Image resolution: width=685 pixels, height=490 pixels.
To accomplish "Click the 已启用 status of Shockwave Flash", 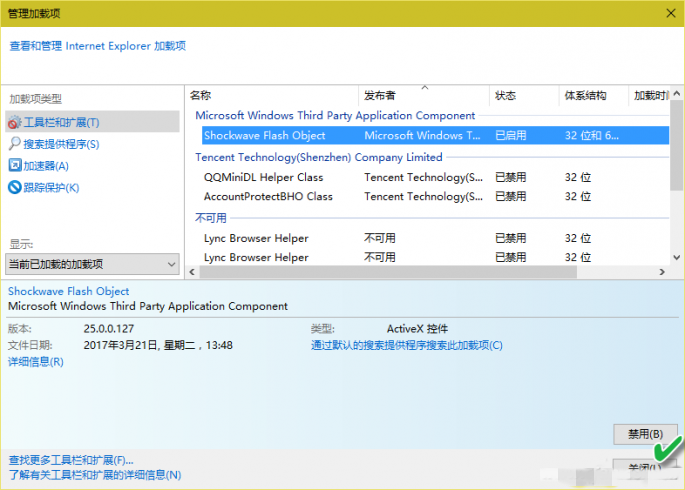I will pos(511,135).
